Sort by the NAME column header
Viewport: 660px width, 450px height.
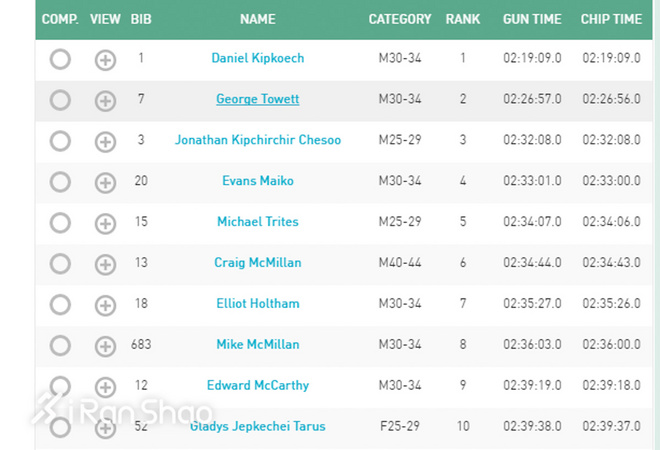coord(258,19)
